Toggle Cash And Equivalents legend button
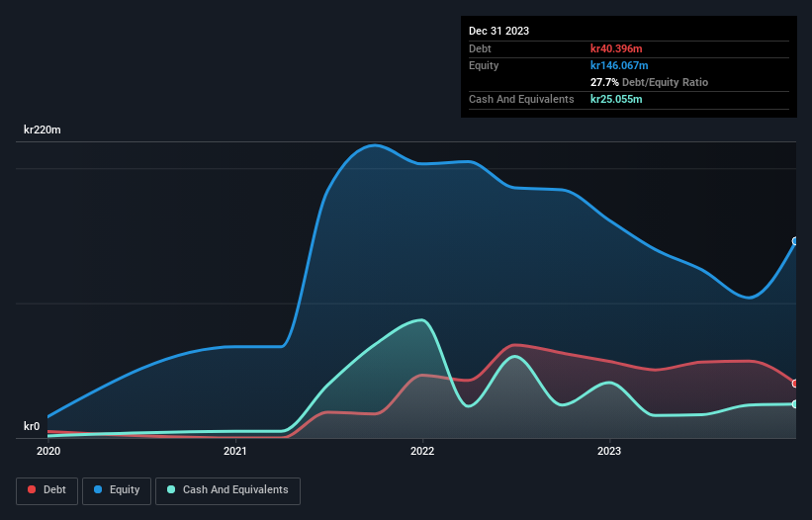 tap(227, 490)
